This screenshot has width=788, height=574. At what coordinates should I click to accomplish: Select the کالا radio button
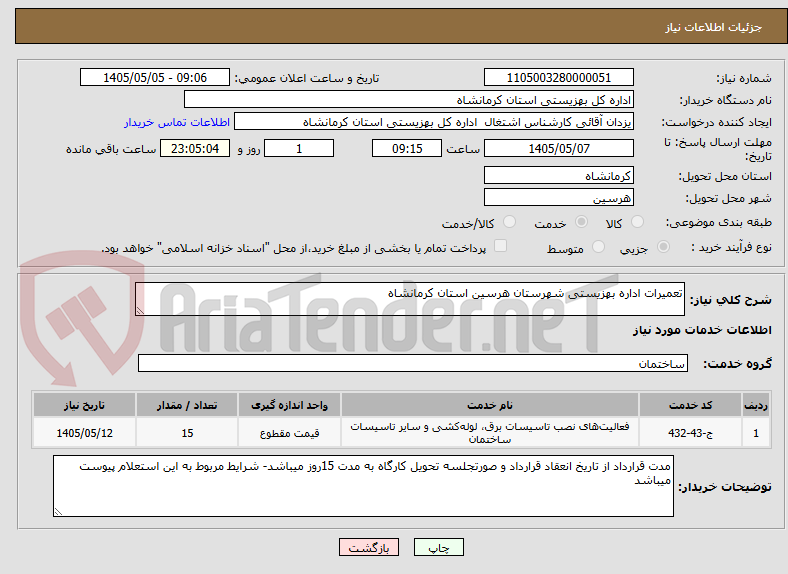coord(637,222)
